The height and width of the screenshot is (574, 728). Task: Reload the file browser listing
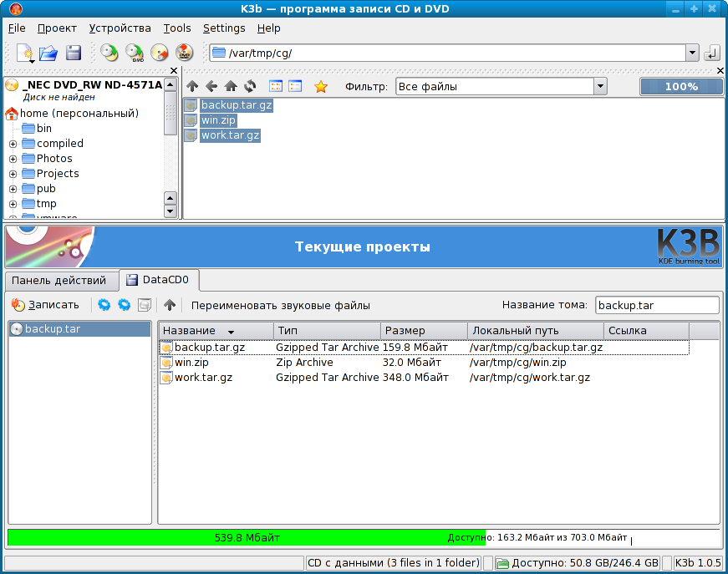250,86
